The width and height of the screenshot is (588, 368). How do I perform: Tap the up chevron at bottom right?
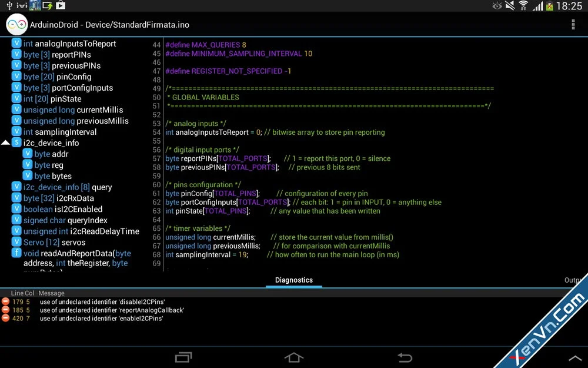574,357
